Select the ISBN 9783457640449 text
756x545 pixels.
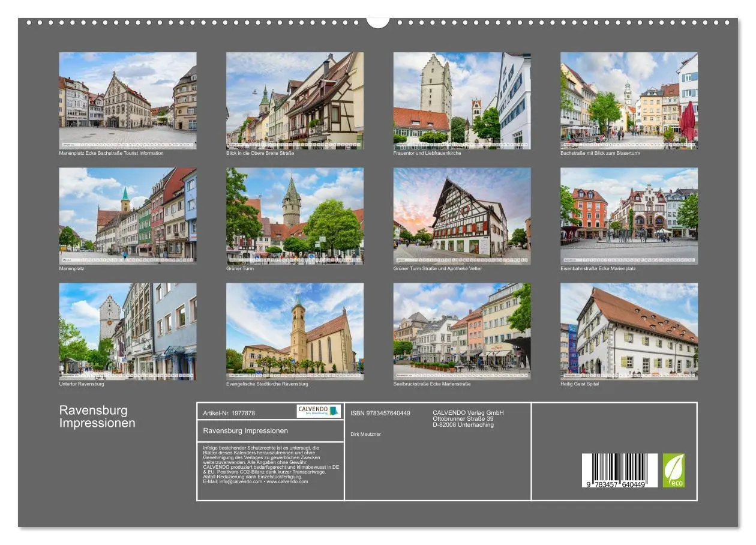(x=382, y=412)
